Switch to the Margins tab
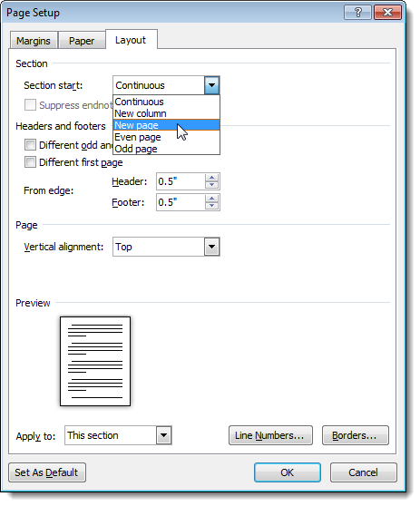Viewport: 420px width, 506px height. (34, 41)
